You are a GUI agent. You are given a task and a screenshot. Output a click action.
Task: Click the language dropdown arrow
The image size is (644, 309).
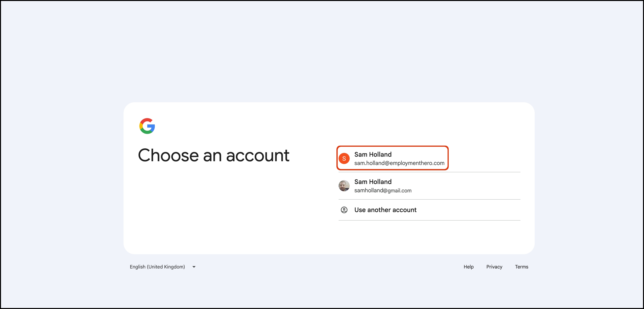pos(194,267)
